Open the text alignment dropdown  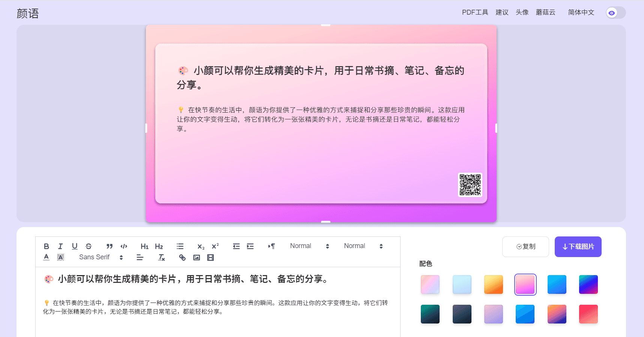pyautogui.click(x=140, y=257)
